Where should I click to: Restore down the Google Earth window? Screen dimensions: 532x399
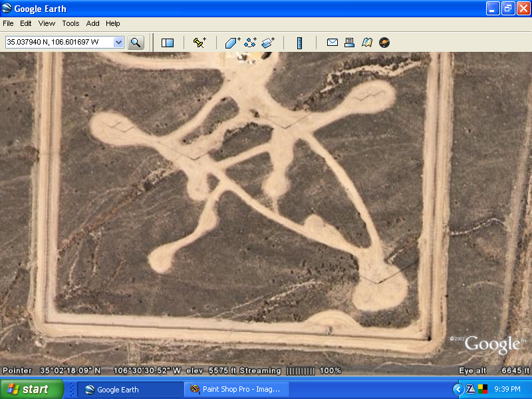click(x=508, y=9)
